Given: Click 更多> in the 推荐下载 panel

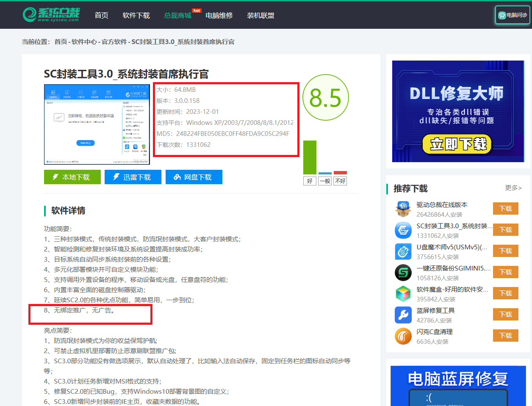Looking at the screenshot, I should 513,188.
